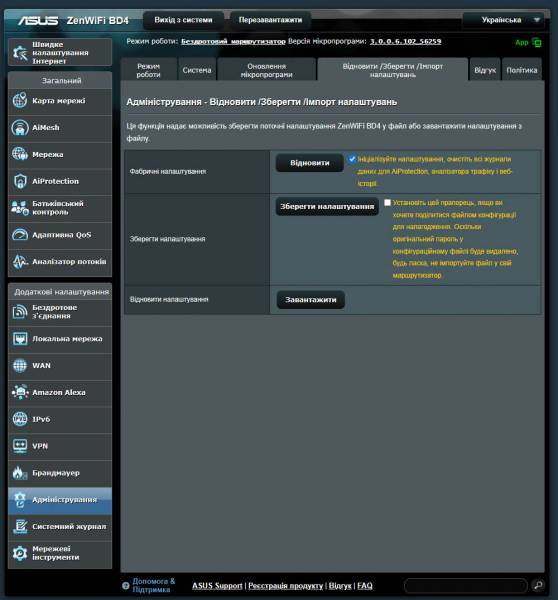This screenshot has width=558, height=600.
Task: Click the Завантажити upload button
Action: (311, 300)
